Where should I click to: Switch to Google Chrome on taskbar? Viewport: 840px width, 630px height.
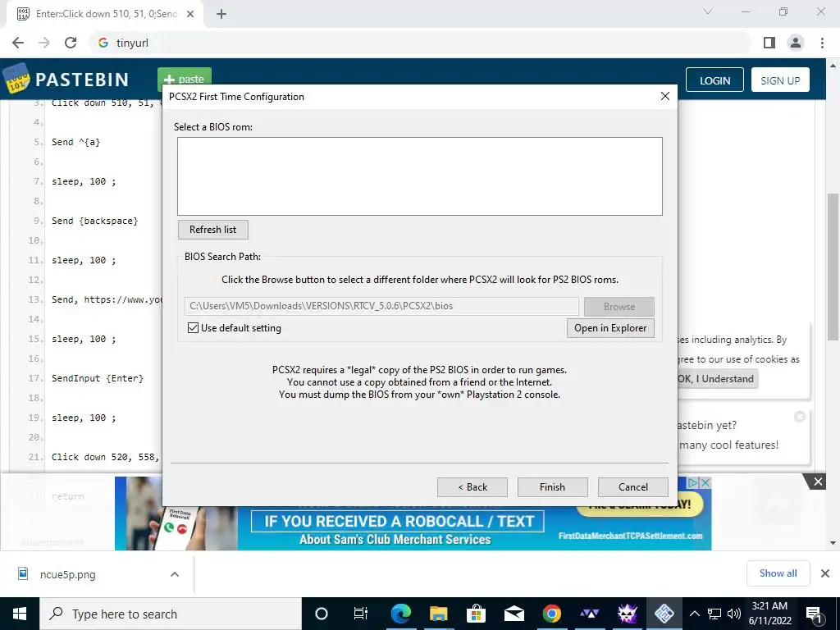coord(551,614)
